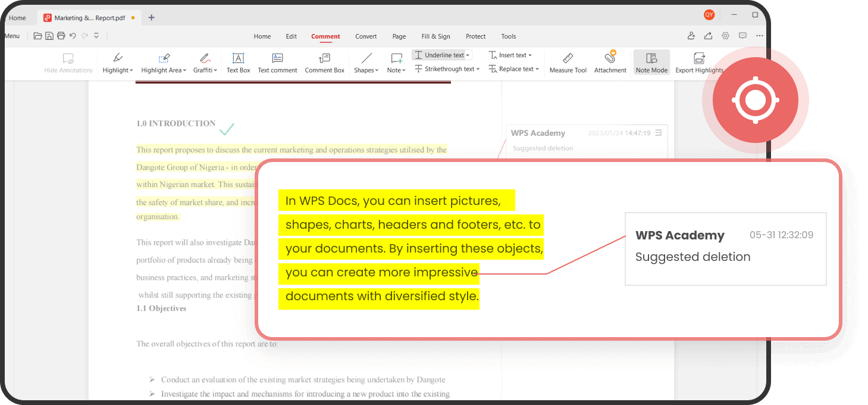
Task: Open the Replace text dropdown arrow
Action: click(x=537, y=70)
